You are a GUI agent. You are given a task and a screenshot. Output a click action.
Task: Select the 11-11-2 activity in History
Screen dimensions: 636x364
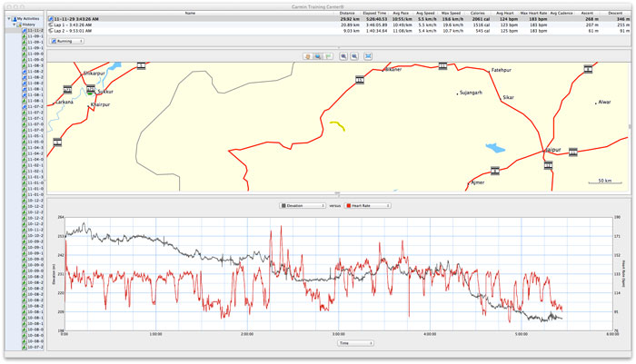[35, 30]
